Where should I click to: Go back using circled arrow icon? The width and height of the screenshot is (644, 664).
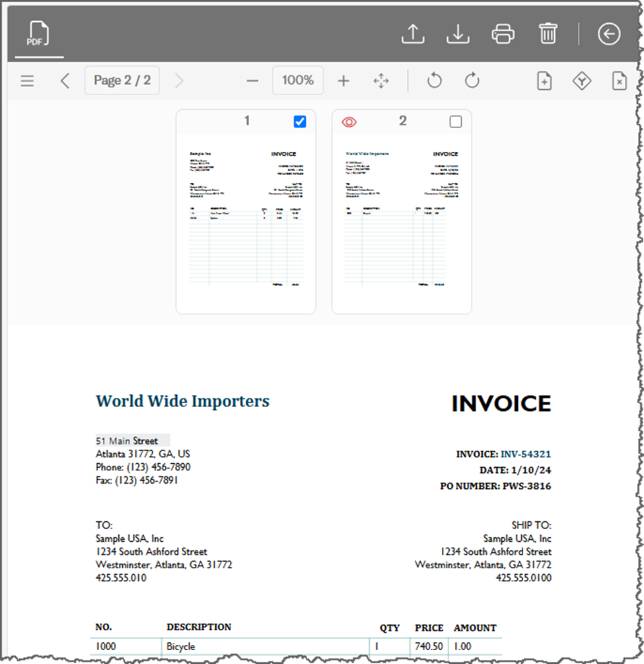pos(609,34)
